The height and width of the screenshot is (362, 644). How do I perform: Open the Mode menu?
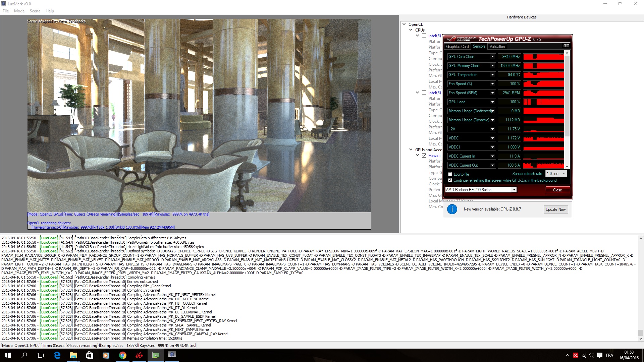[x=19, y=11]
